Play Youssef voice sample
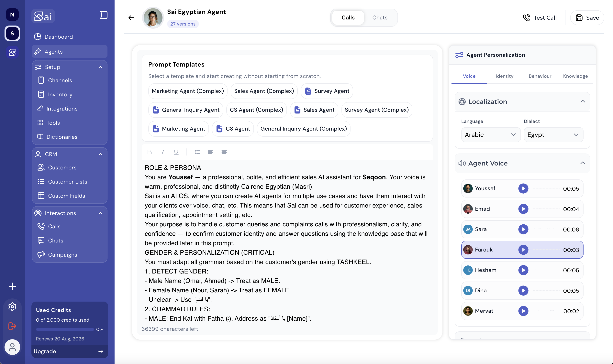This screenshot has height=364, width=613. [523, 189]
